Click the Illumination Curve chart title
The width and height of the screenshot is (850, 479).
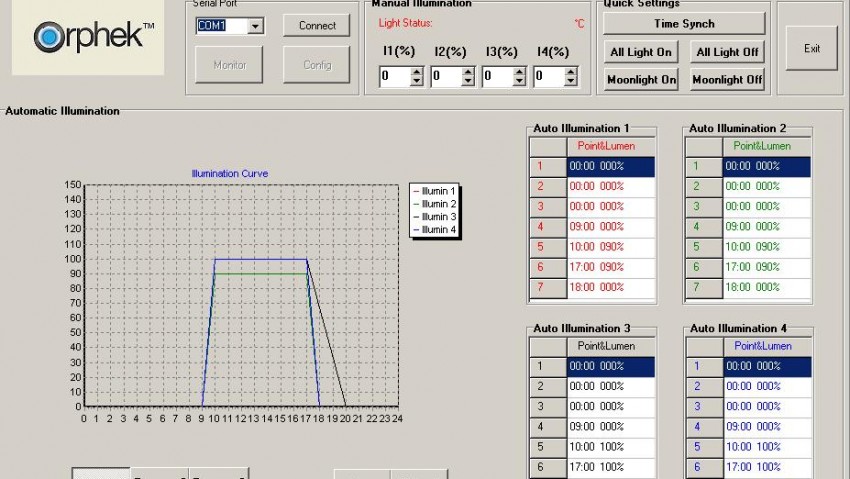point(230,173)
